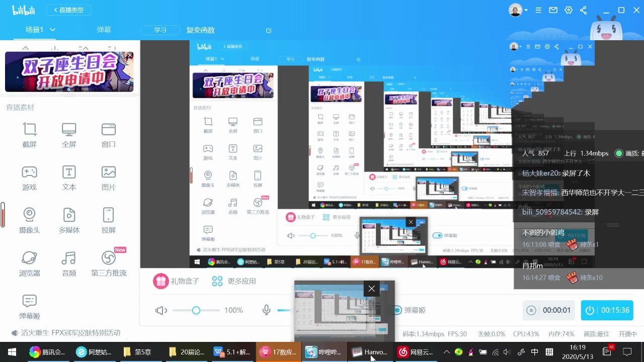
Task: Click the 复变函数 stream title
Action: coord(200,30)
